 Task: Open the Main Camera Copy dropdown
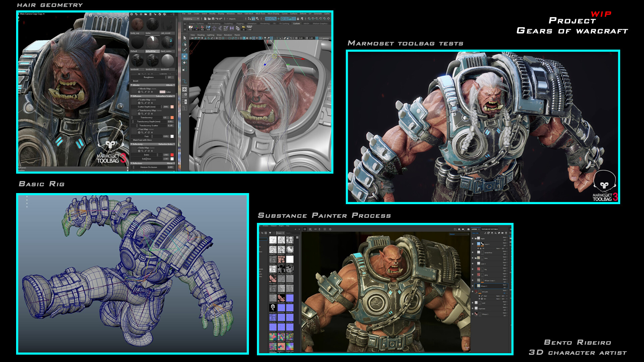[32, 14]
